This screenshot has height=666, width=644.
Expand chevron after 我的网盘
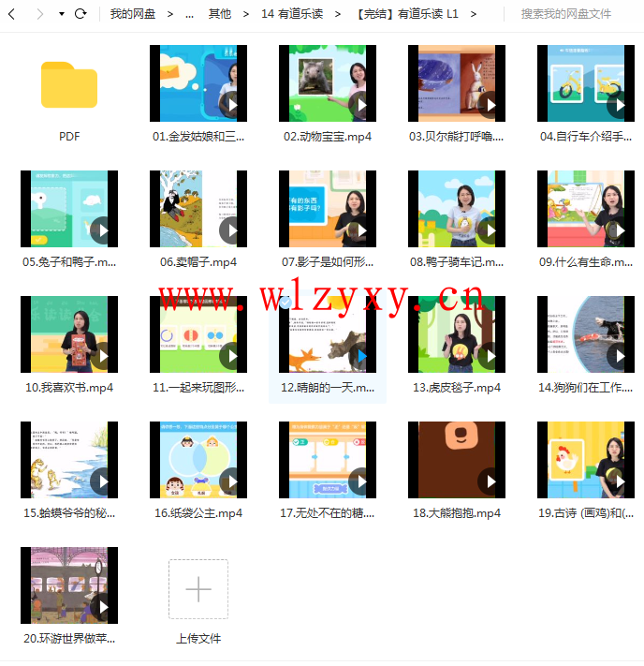point(170,14)
